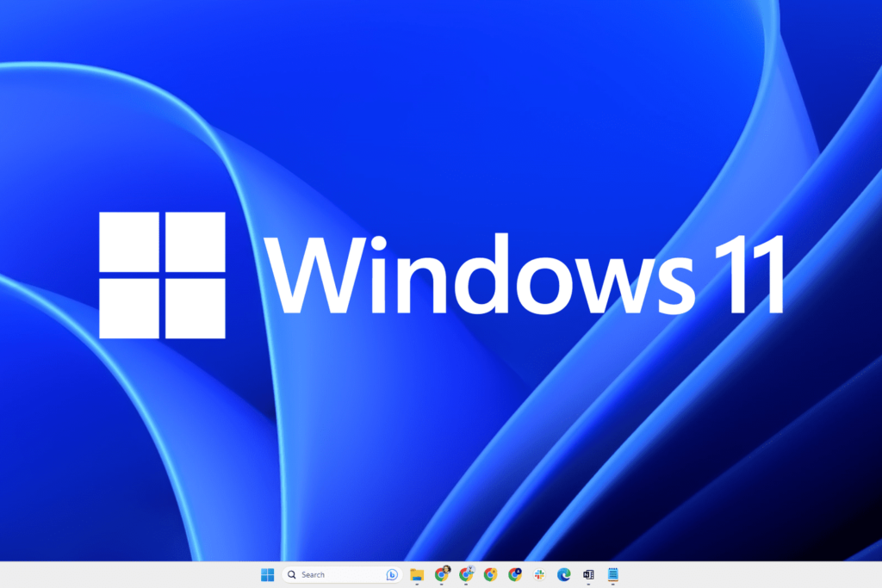Open Bing Chat from the search bar

tap(392, 573)
